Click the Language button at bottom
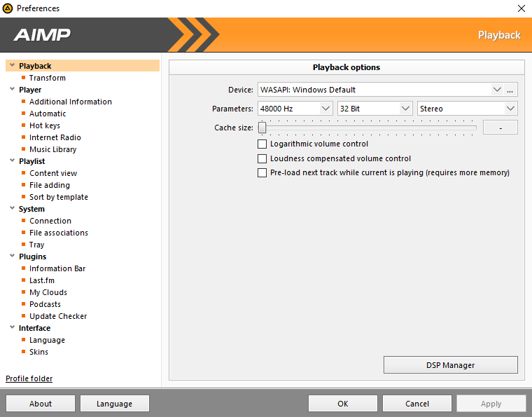The image size is (532, 417). point(115,404)
